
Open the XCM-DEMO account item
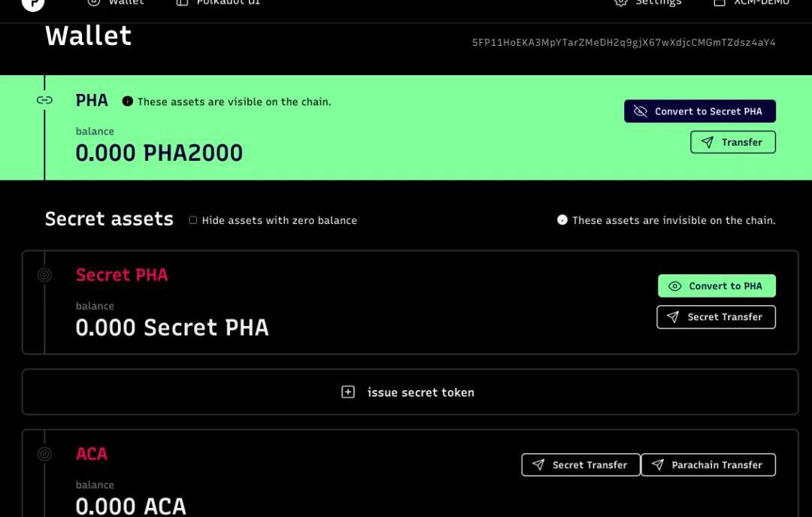[x=752, y=3]
